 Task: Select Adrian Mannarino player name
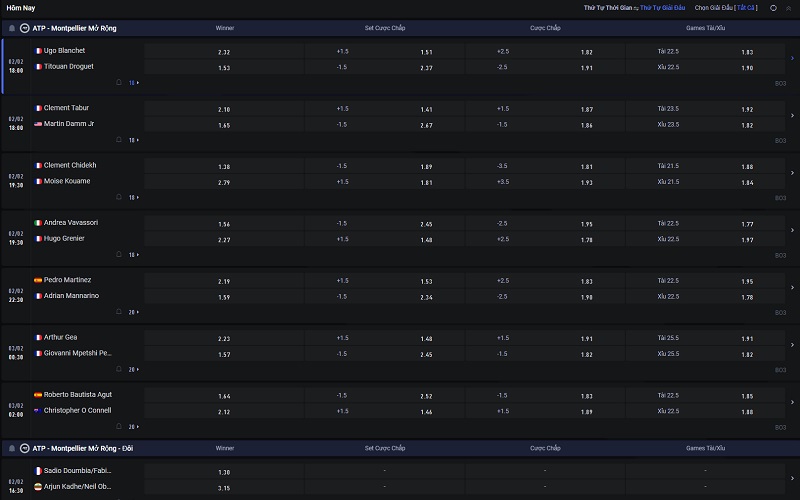coord(71,296)
